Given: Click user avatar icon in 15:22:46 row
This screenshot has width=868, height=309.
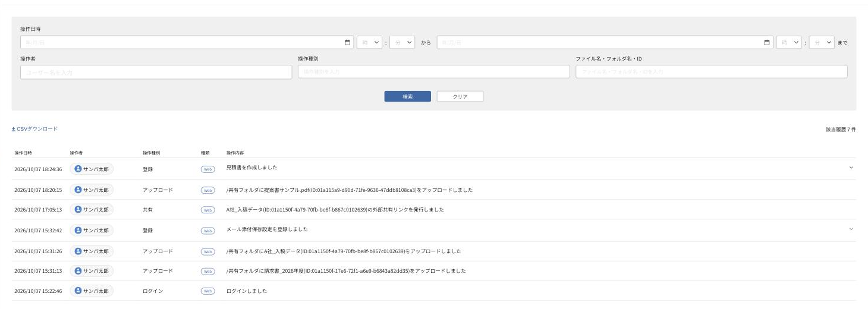Looking at the screenshot, I should [x=78, y=291].
